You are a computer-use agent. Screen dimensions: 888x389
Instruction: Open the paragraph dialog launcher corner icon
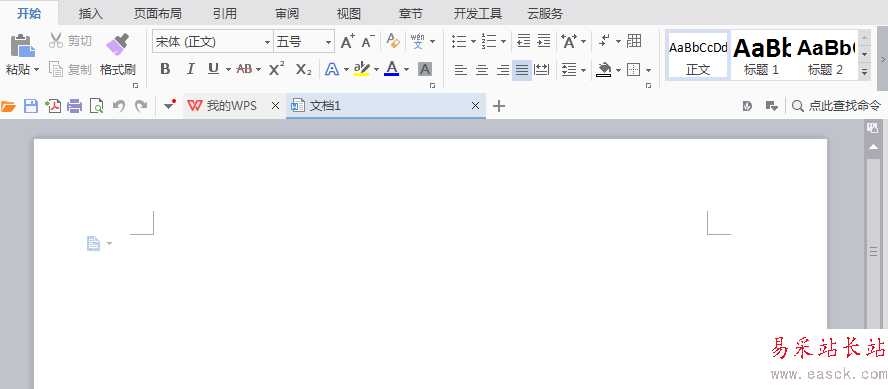[648, 86]
